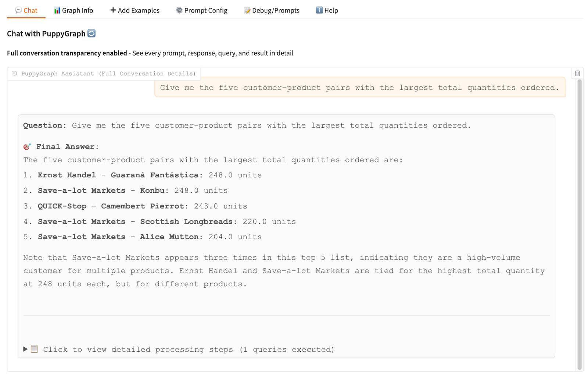Click the chat scrollbar on the right
Viewport: 588px width, 376px height.
click(x=580, y=224)
